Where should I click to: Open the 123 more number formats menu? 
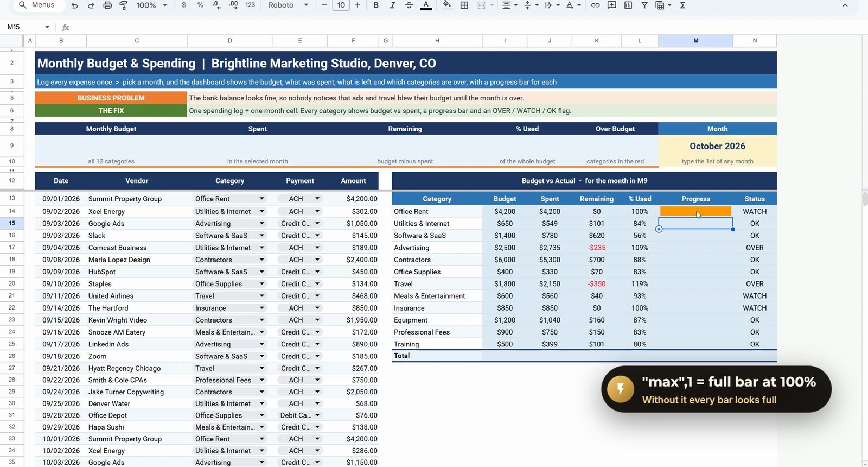[250, 5]
